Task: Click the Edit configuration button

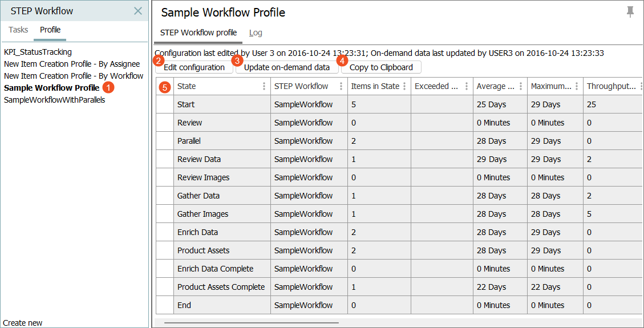Action: 195,67
